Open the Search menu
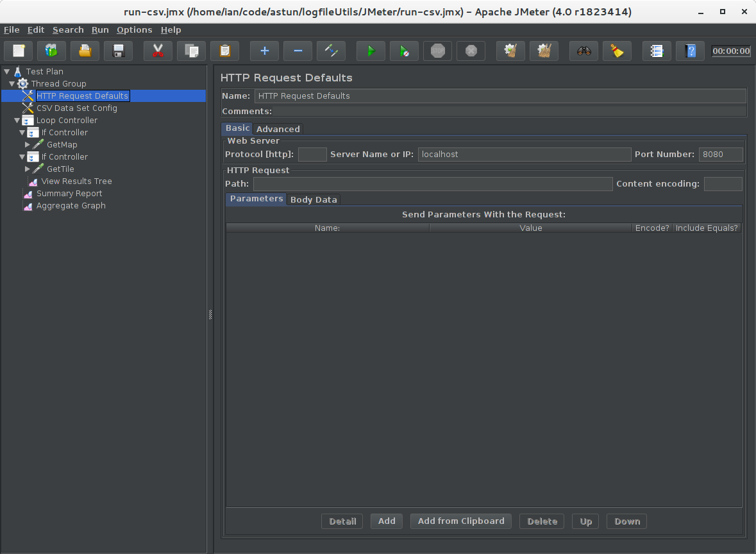756x554 pixels. (68, 30)
